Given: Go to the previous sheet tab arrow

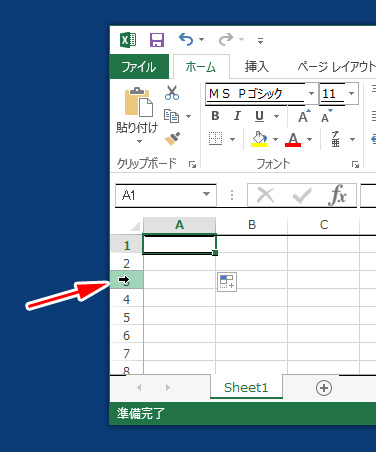Looking at the screenshot, I should point(139,387).
